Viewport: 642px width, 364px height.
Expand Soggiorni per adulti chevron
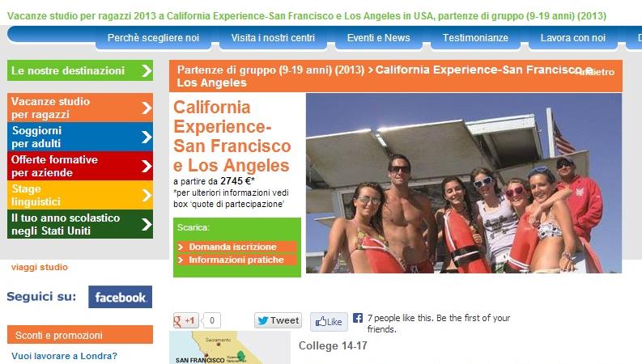click(147, 137)
